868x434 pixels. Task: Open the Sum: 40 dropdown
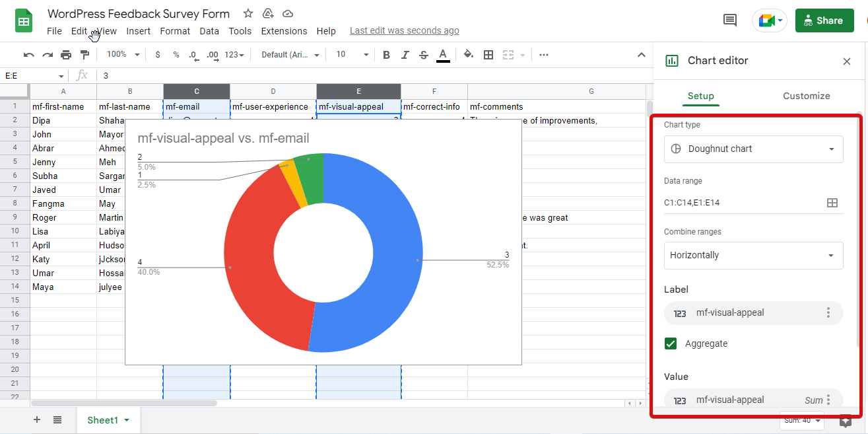(x=801, y=420)
